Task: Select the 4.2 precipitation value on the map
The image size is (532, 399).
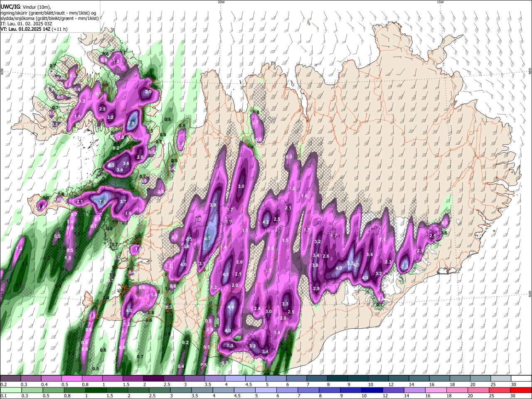Action: pos(266,222)
